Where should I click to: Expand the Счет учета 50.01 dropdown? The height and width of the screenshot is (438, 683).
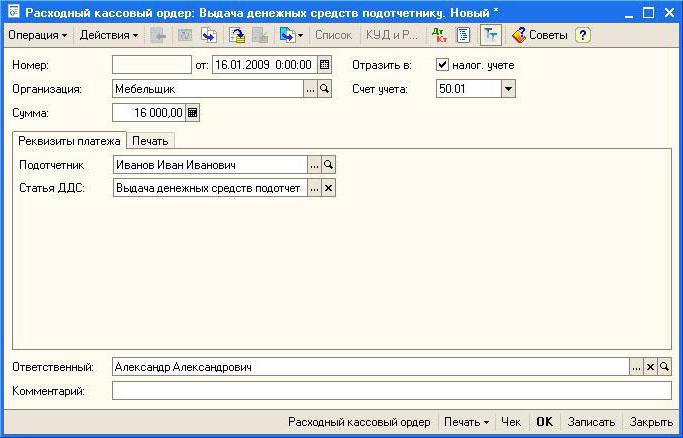508,89
